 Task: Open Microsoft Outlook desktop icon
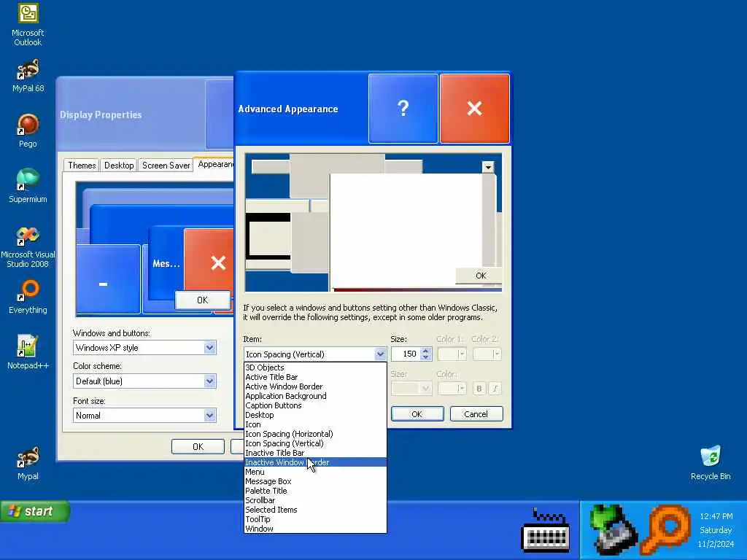pos(28,24)
